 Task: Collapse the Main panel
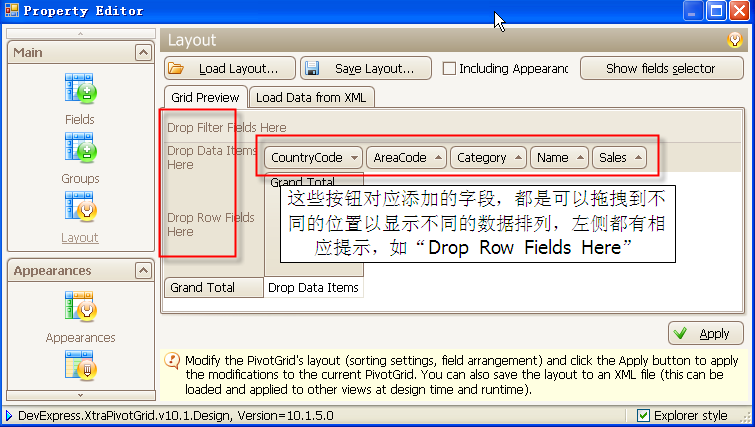click(x=143, y=52)
